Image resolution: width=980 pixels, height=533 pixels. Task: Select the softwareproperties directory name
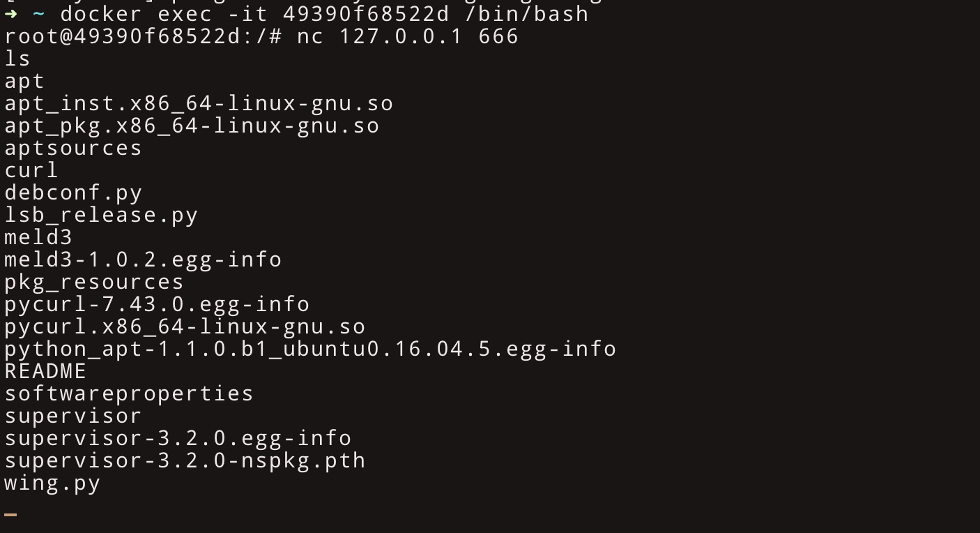click(x=129, y=393)
